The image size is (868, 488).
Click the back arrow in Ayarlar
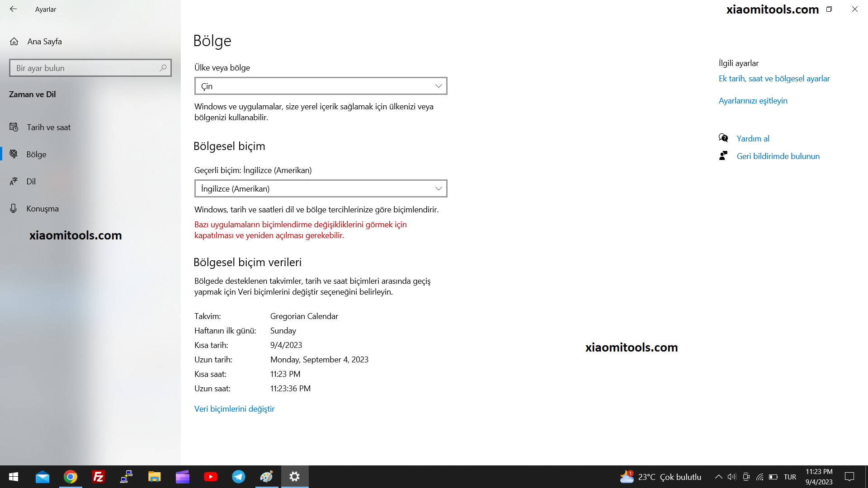(13, 9)
